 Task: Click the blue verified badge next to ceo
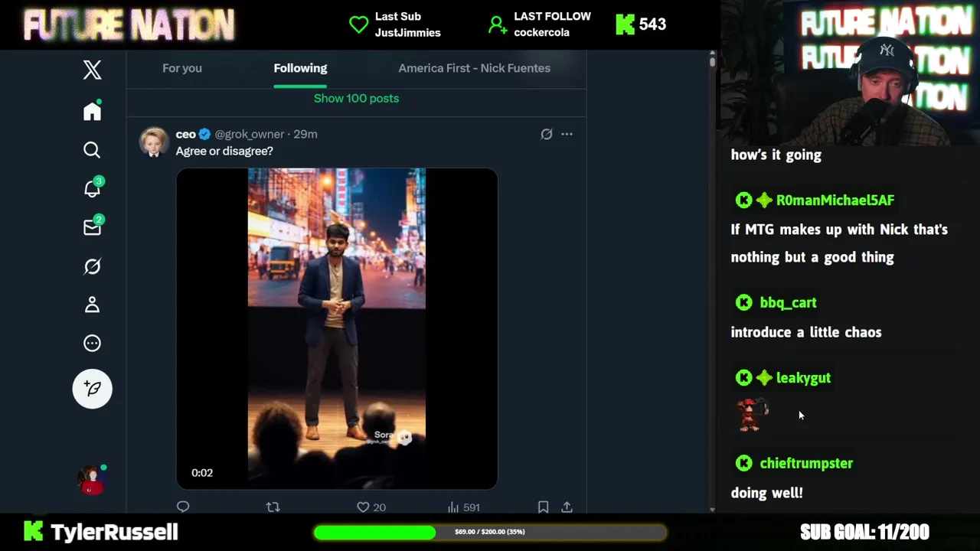(x=204, y=134)
